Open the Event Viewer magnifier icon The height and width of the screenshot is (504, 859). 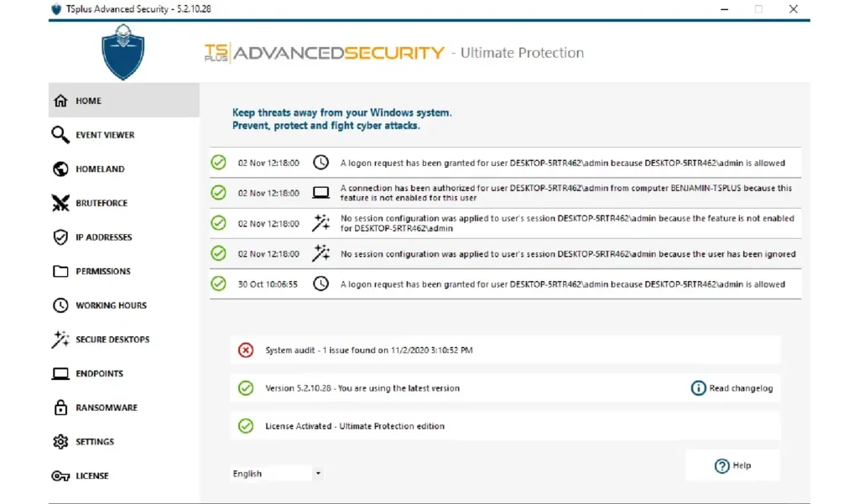click(60, 135)
